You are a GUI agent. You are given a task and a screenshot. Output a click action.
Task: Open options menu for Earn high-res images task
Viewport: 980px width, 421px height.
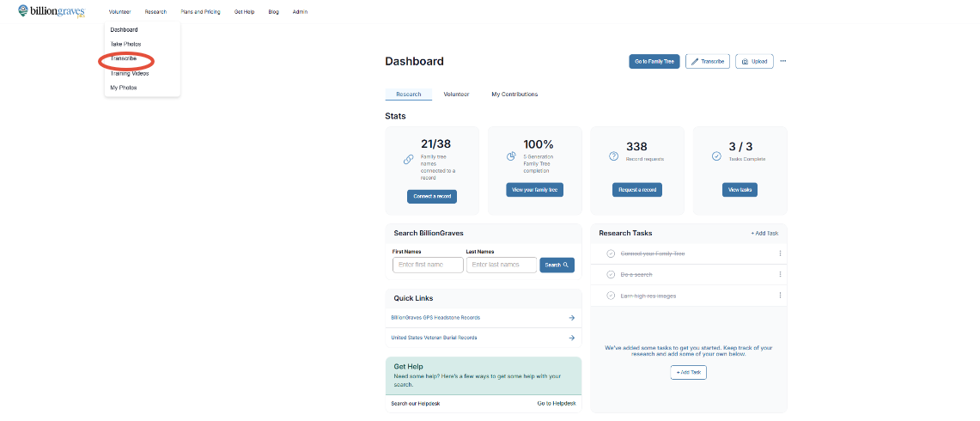click(780, 296)
